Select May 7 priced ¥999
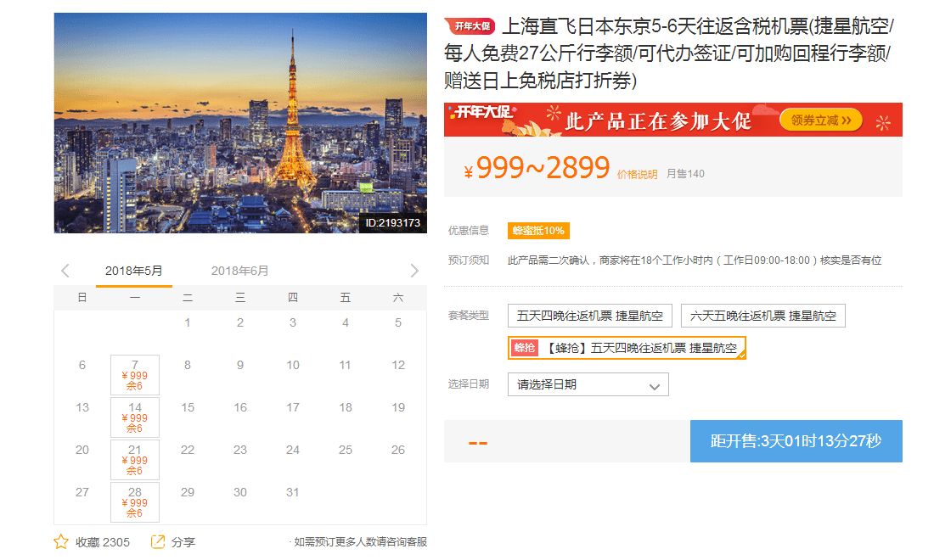This screenshot has height=560, width=934. (135, 375)
